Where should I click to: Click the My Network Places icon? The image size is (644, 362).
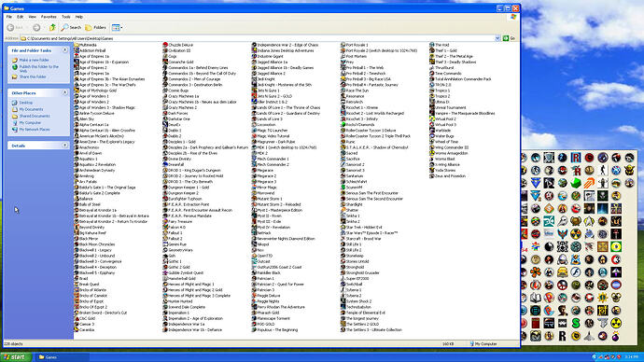point(15,130)
